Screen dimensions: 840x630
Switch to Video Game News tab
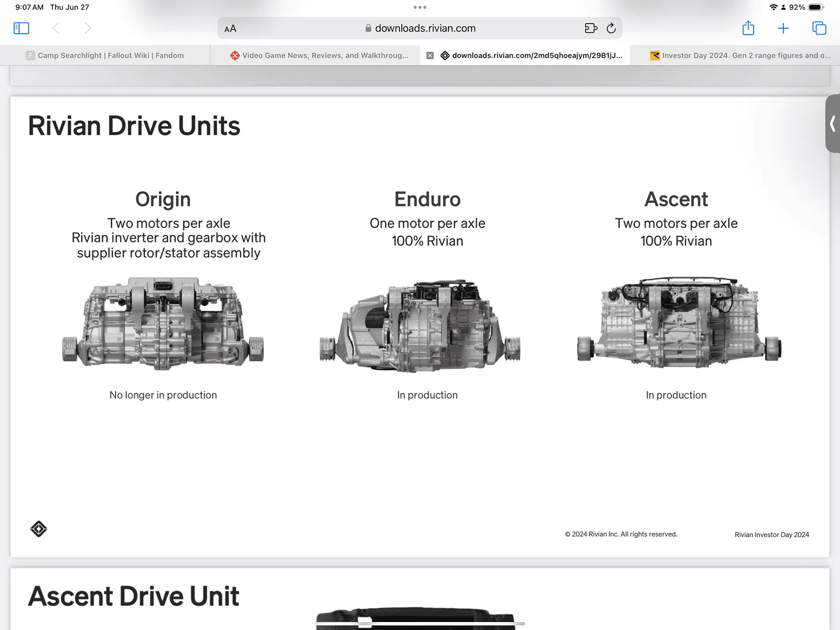(315, 55)
